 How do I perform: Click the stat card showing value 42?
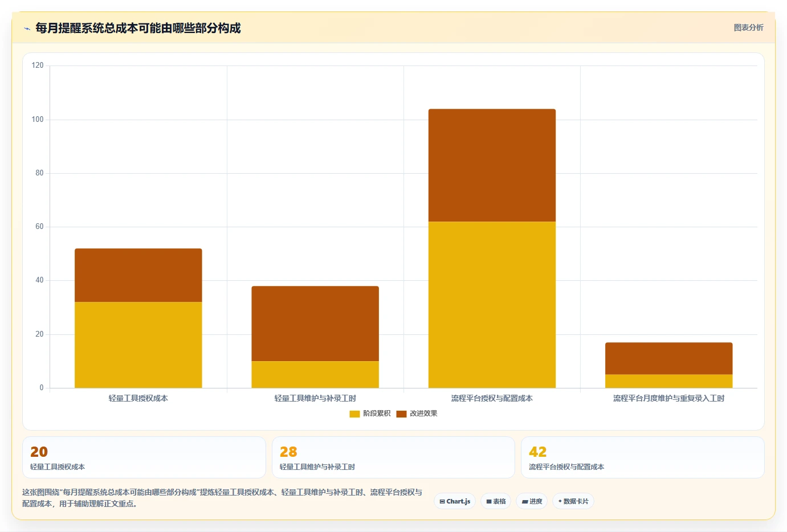[x=643, y=457]
